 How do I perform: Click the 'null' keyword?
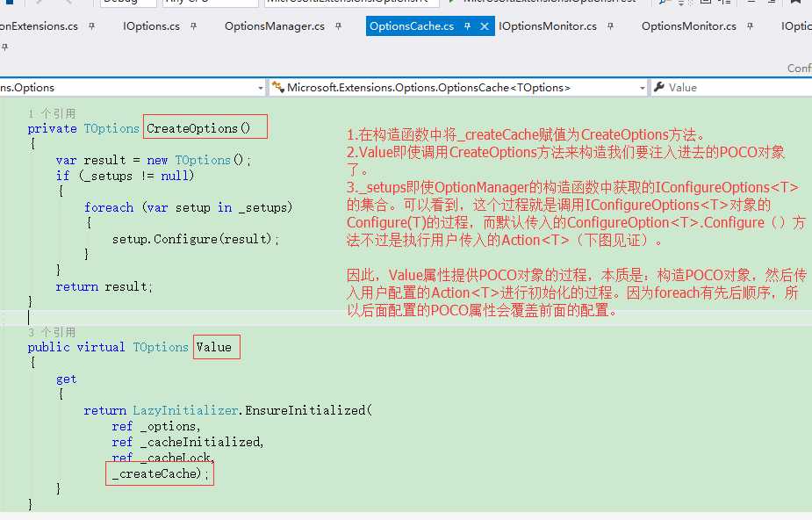(x=175, y=176)
